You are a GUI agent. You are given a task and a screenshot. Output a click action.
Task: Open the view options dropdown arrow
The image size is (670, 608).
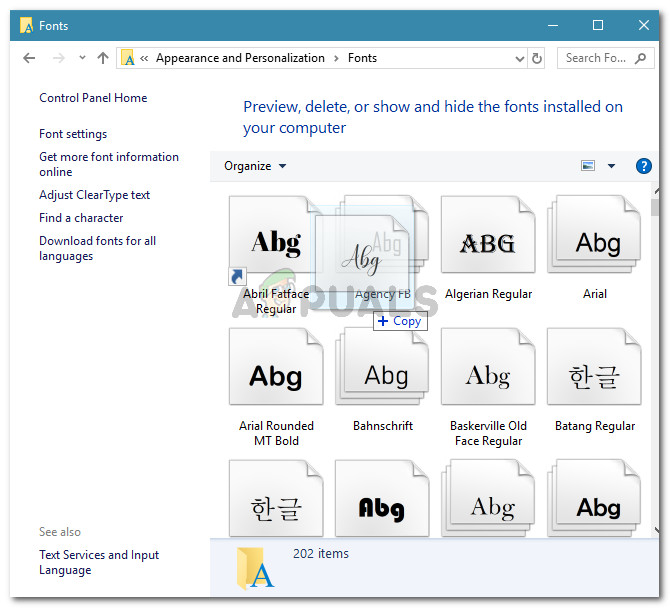tap(611, 166)
